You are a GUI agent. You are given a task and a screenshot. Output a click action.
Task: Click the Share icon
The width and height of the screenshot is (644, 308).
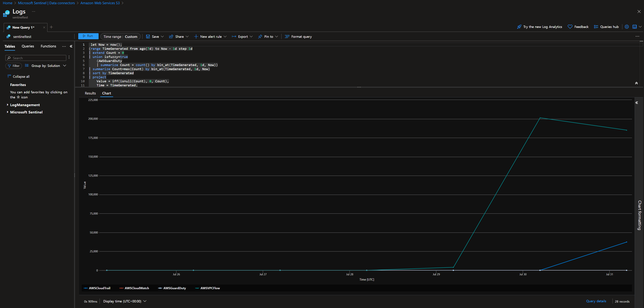(x=171, y=37)
